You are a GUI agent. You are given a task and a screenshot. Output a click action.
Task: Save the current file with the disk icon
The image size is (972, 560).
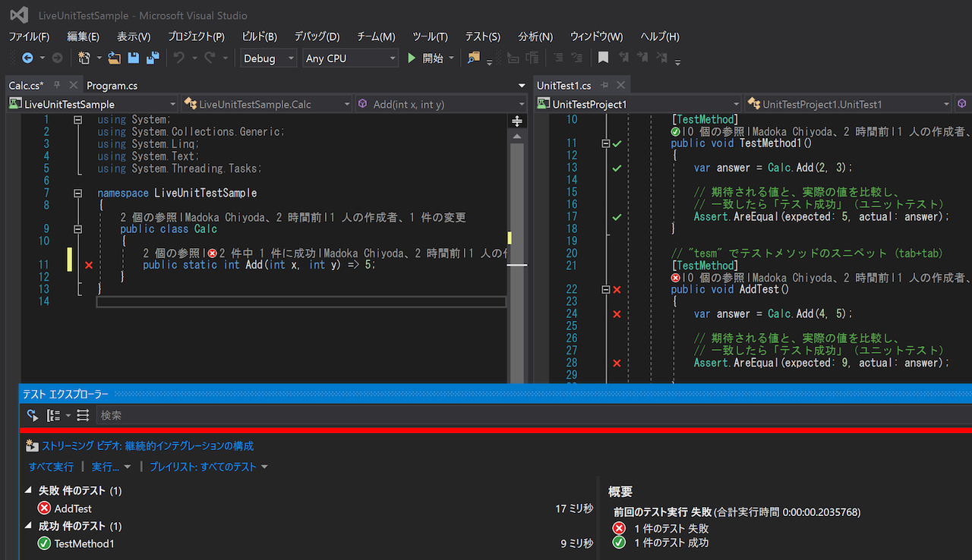[134, 58]
